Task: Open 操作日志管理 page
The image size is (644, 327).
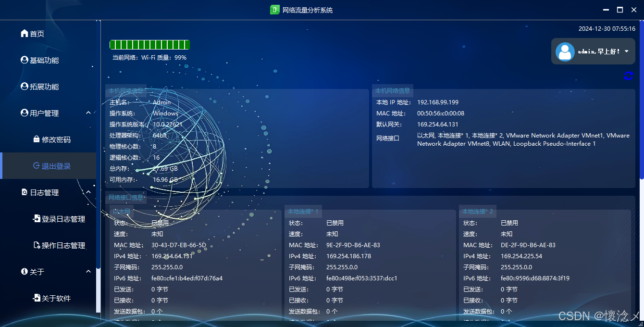Action: (x=48, y=245)
